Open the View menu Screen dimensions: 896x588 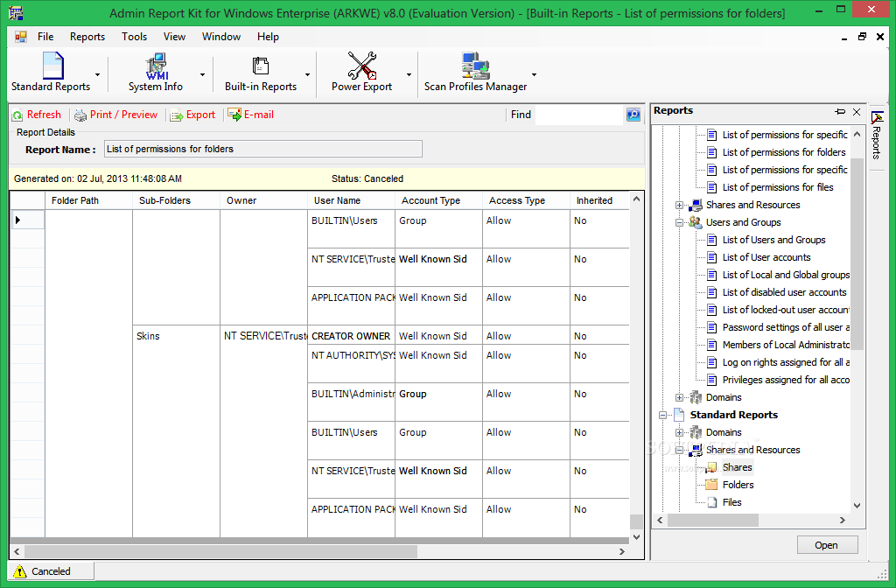174,37
